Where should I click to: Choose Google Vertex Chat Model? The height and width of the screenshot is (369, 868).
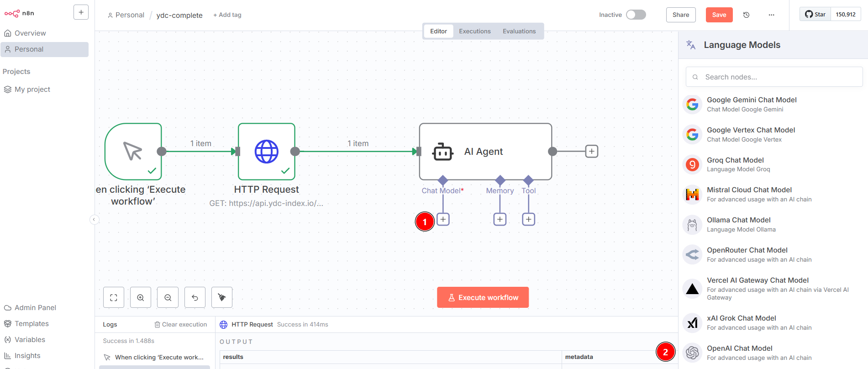(x=773, y=135)
